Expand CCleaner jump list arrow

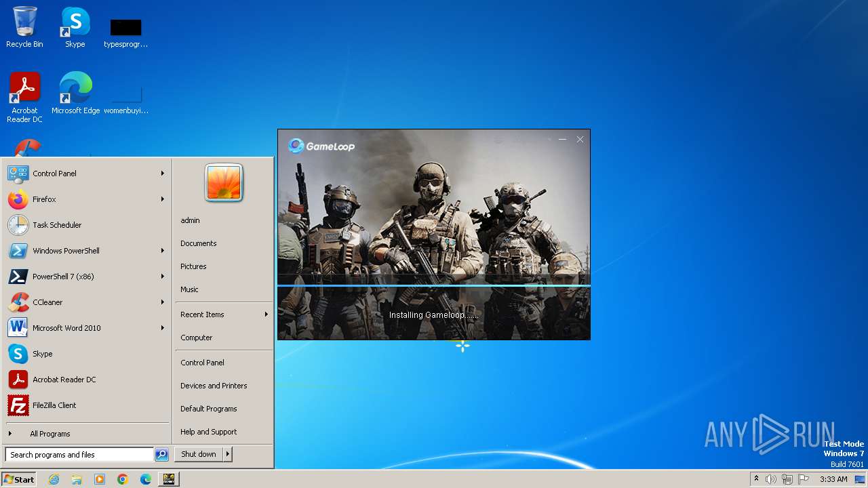click(163, 302)
